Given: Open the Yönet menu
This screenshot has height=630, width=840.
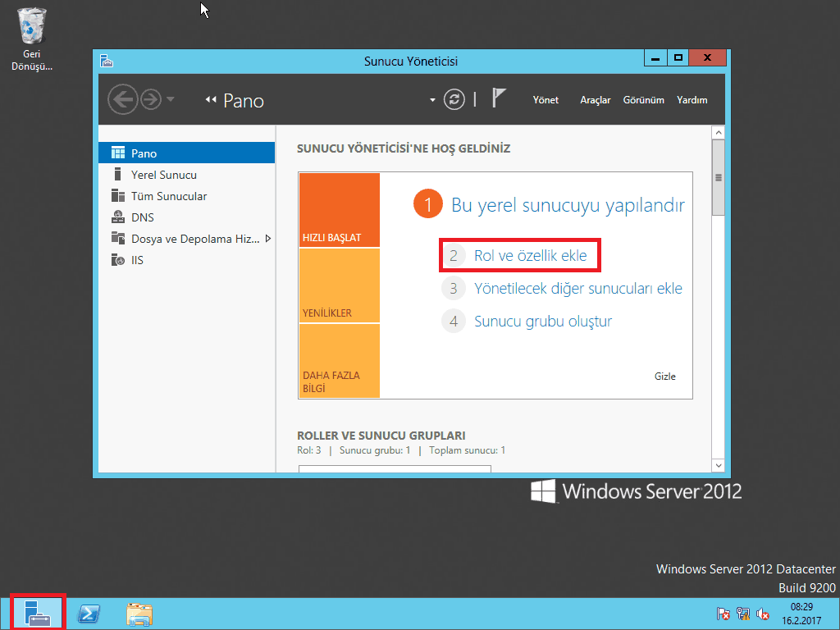Looking at the screenshot, I should click(546, 100).
